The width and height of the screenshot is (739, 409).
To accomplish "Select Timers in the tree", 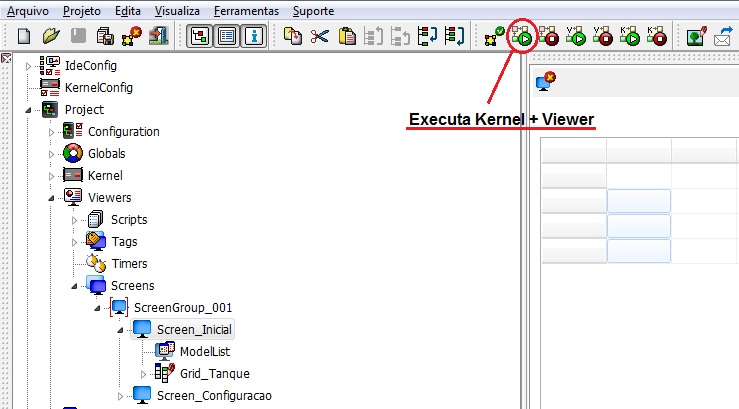I will tap(129, 263).
